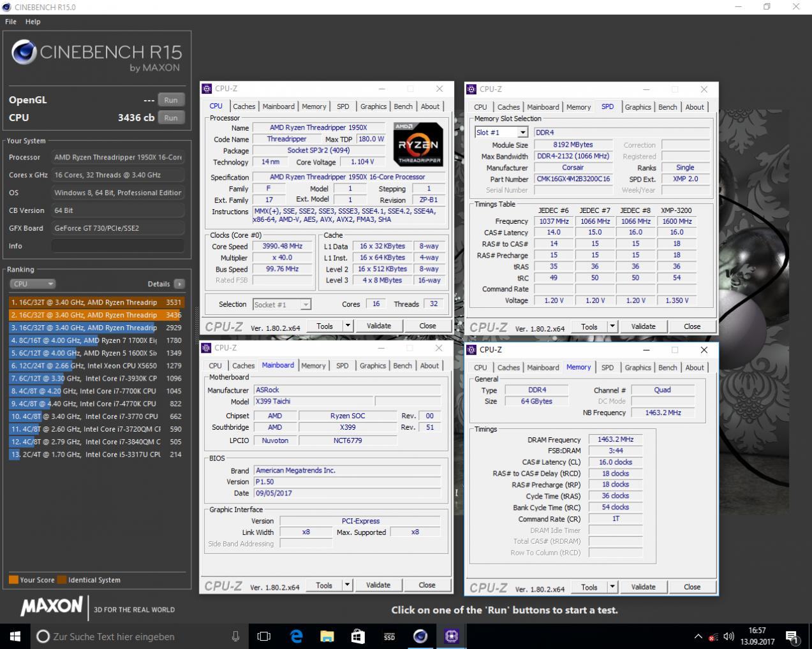Image resolution: width=812 pixels, height=649 pixels.
Task: Switch to the CPU-Z taskbar icon
Action: pos(452,636)
